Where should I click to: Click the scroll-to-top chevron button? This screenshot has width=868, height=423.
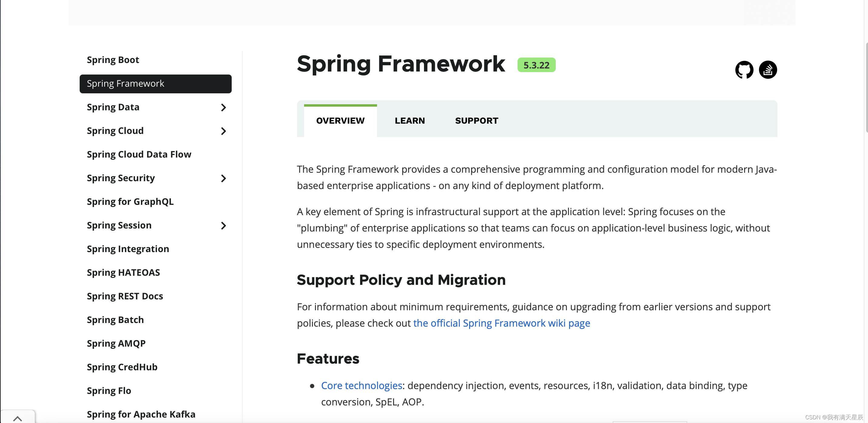(18, 418)
